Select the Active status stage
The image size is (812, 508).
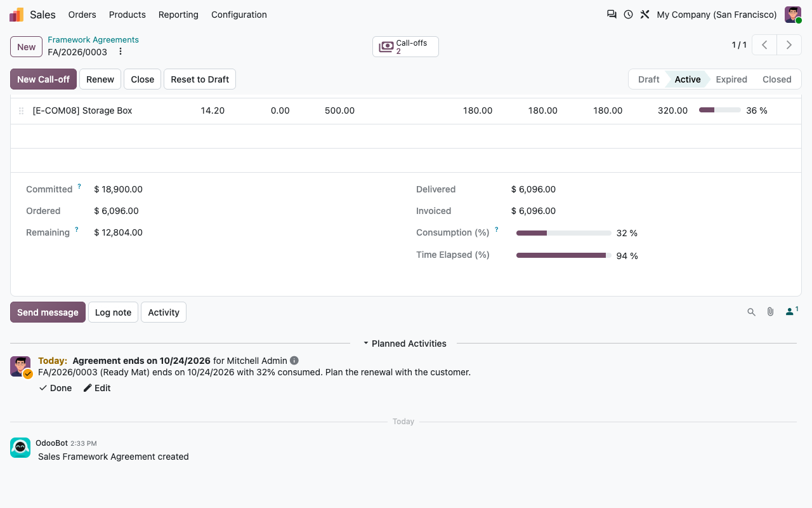coord(688,79)
